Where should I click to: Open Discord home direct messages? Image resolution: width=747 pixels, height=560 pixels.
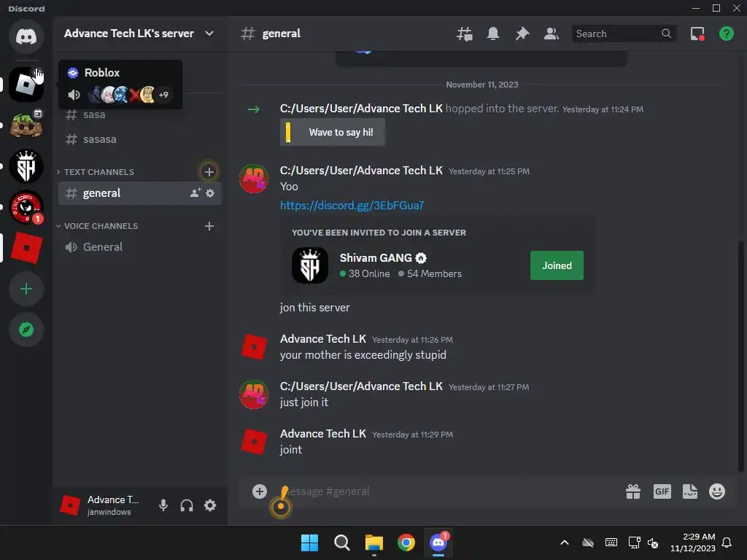coord(26,36)
